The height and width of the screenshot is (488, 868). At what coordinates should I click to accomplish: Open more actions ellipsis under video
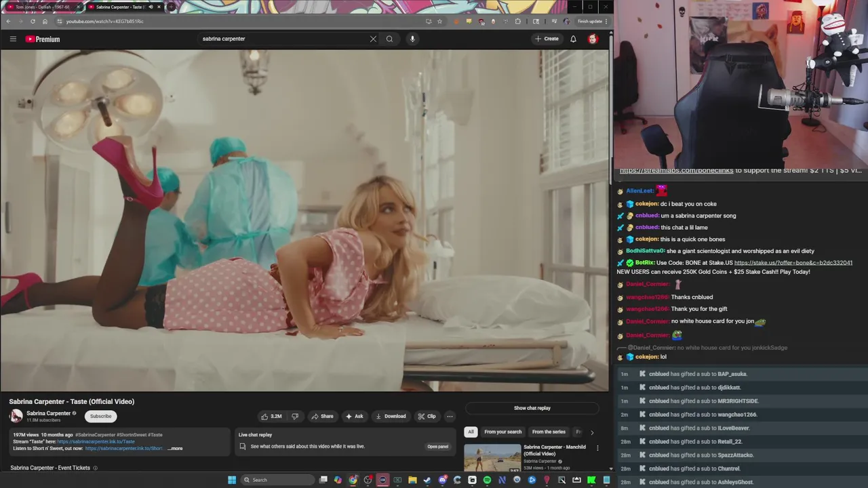pyautogui.click(x=450, y=416)
